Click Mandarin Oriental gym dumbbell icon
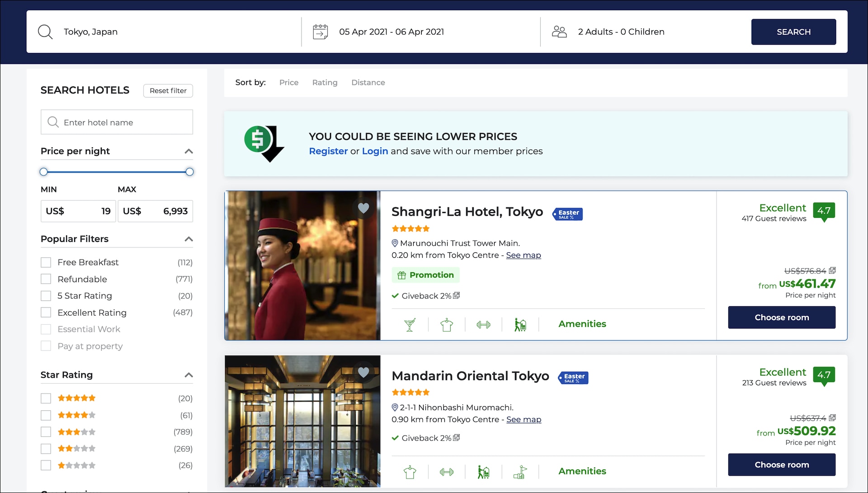Screen dimensions: 868x493 447,472
